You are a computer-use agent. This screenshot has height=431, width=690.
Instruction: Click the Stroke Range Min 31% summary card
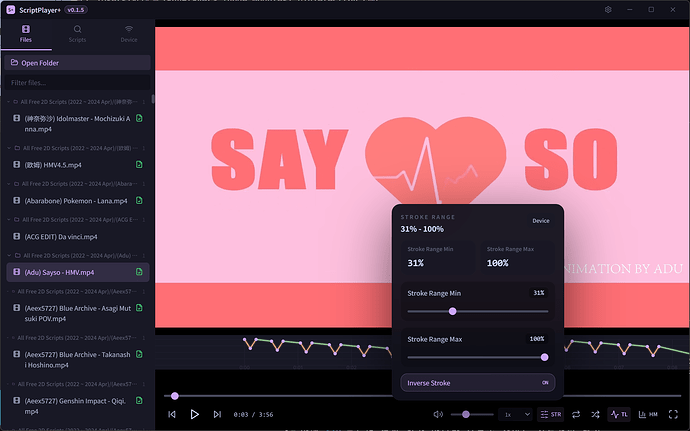click(437, 257)
